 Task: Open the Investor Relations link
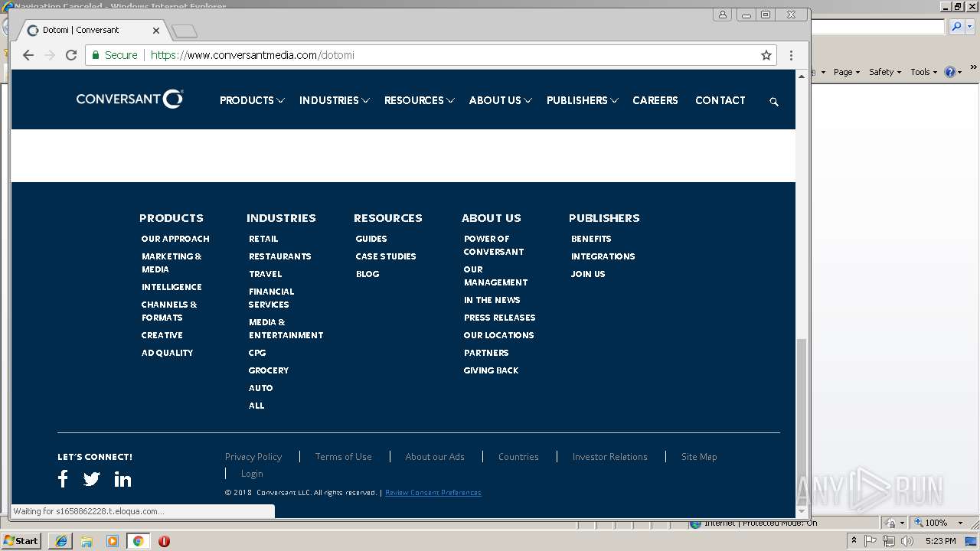click(610, 457)
